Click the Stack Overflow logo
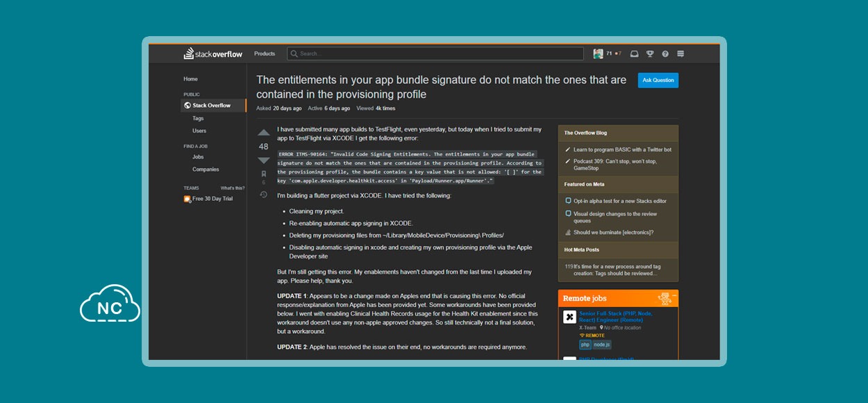Screen dimensions: 868x403 (215, 54)
